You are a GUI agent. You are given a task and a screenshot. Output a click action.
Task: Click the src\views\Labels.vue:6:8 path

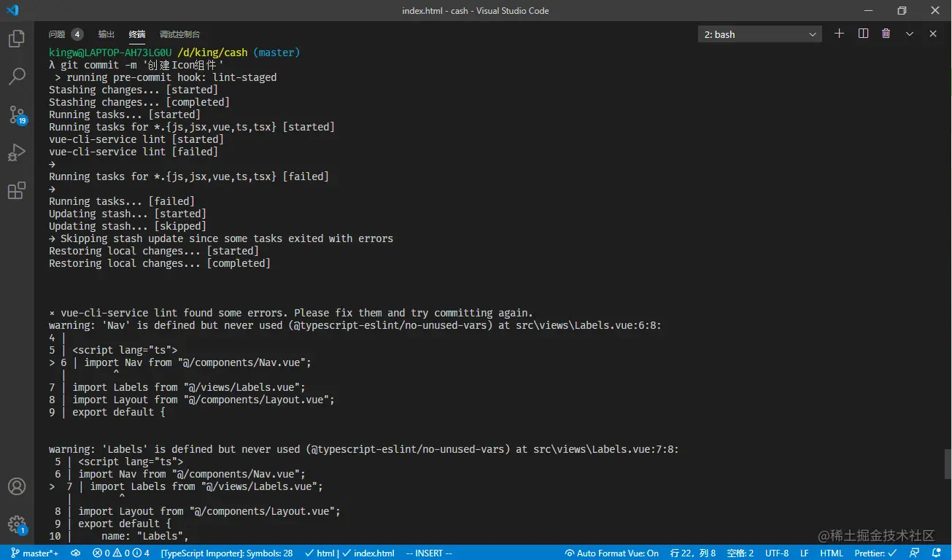click(x=589, y=325)
